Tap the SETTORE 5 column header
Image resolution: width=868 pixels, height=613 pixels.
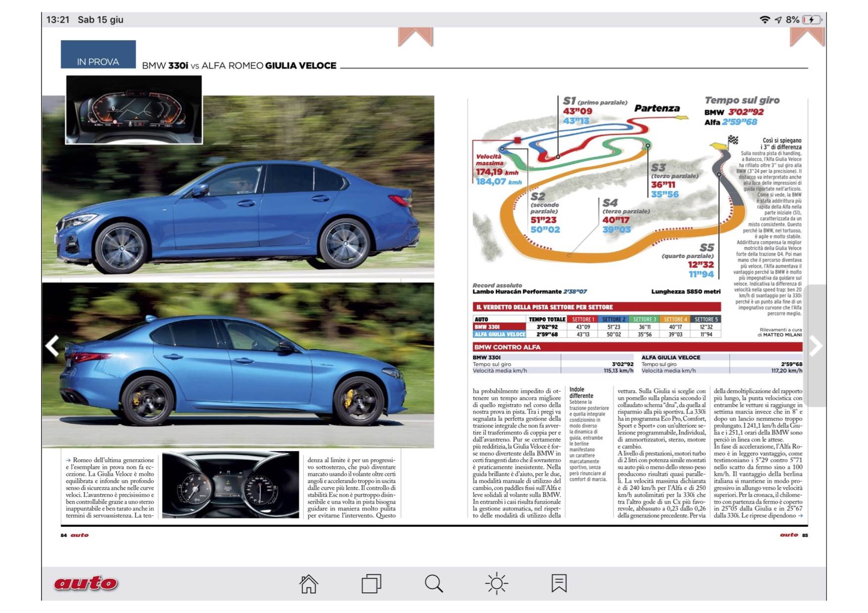(x=706, y=320)
